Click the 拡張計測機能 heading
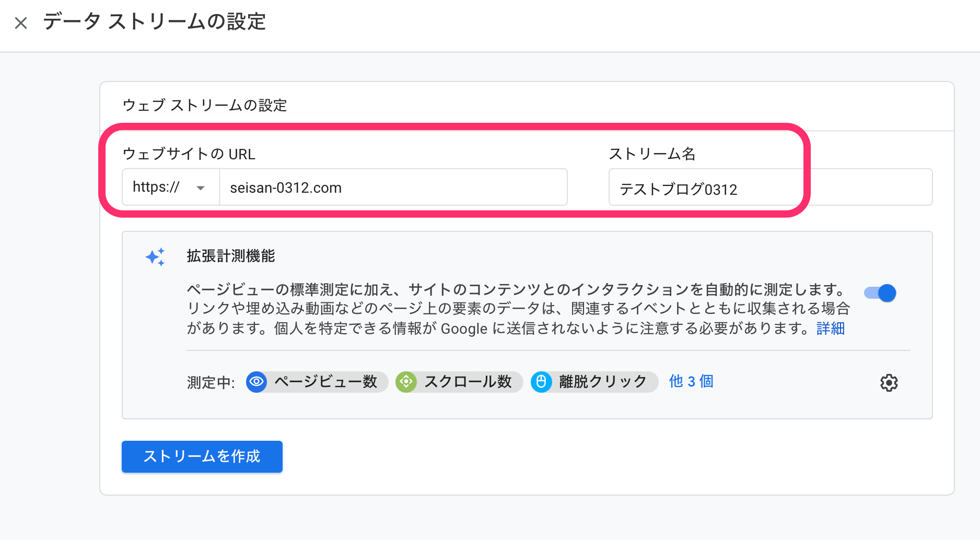The height and width of the screenshot is (540, 980). [x=231, y=256]
